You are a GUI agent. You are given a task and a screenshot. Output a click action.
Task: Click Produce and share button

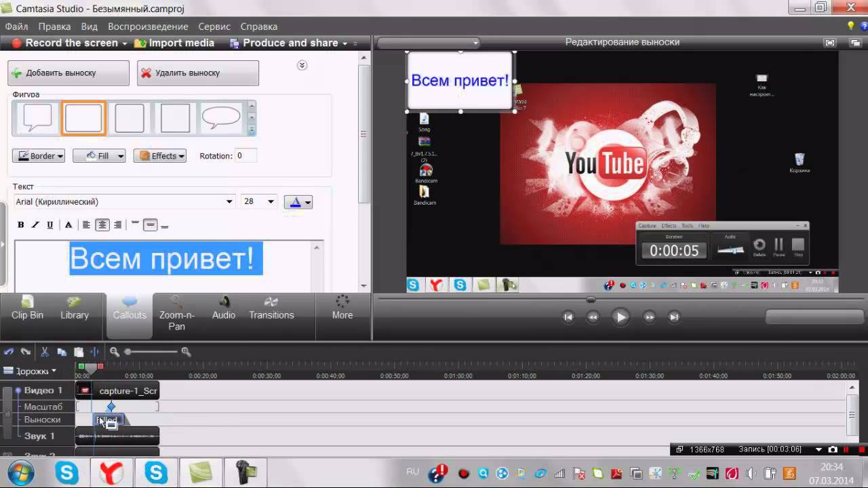point(284,43)
